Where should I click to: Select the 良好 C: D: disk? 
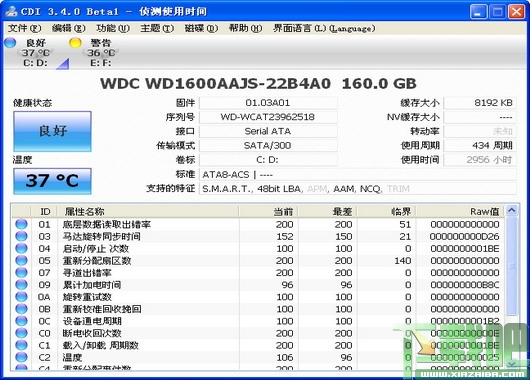(x=36, y=53)
